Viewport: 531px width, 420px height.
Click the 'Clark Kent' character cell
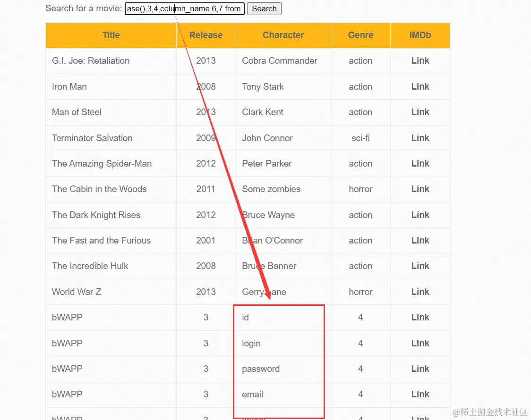click(283, 112)
